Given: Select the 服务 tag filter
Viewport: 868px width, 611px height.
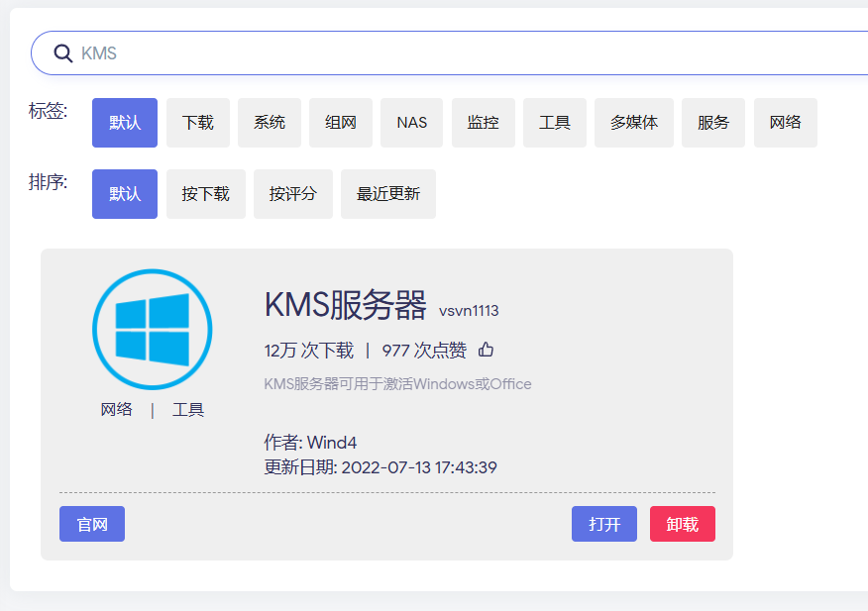Looking at the screenshot, I should (x=713, y=123).
